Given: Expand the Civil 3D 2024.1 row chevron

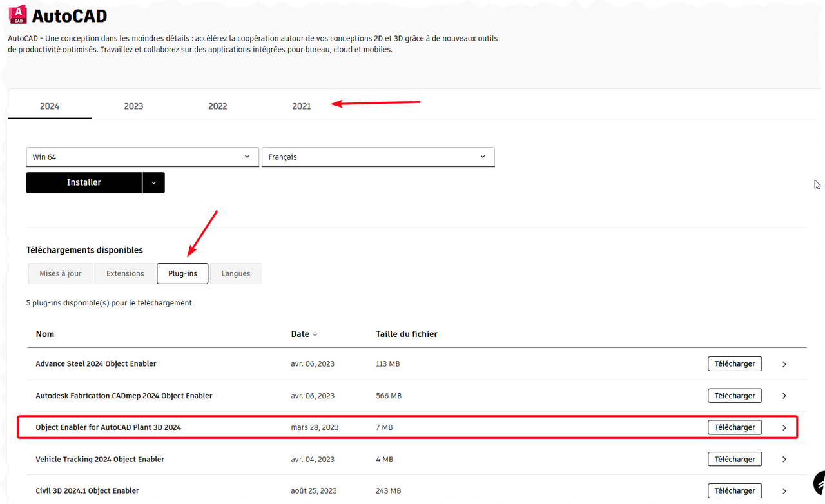Looking at the screenshot, I should pos(784,491).
